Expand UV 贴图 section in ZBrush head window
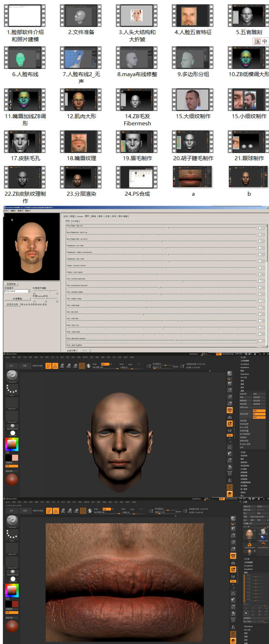Image resolution: width=269 pixels, height=644 pixels. point(243,469)
